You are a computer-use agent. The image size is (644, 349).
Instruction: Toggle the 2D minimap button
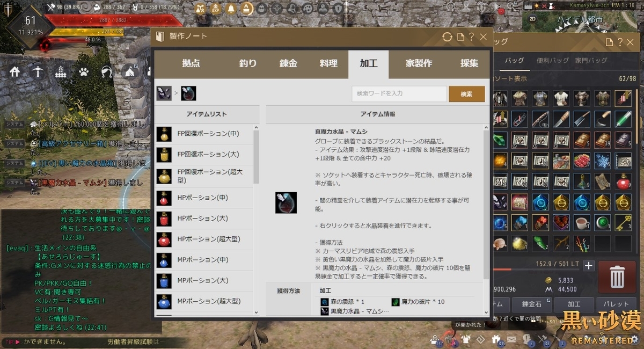[533, 18]
